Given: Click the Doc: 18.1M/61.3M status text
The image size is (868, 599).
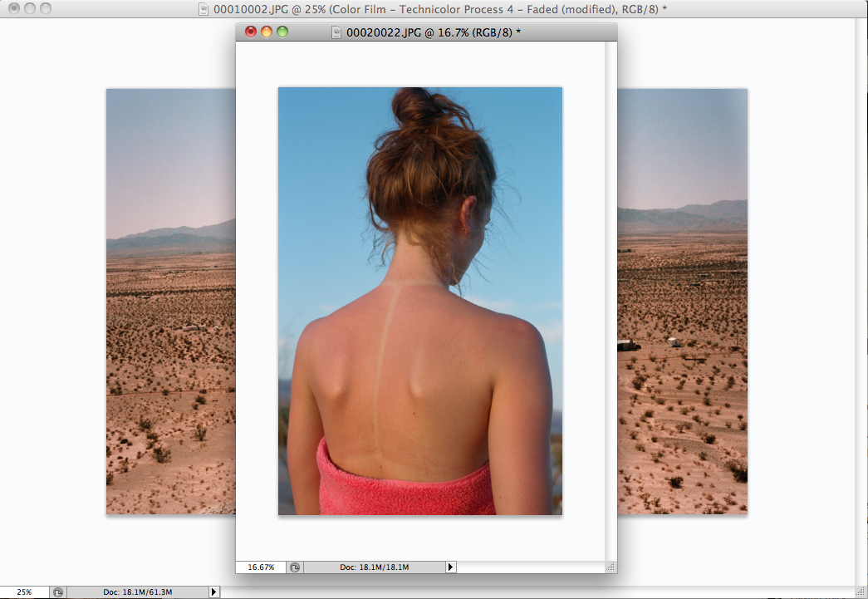Looking at the screenshot, I should click(137, 592).
